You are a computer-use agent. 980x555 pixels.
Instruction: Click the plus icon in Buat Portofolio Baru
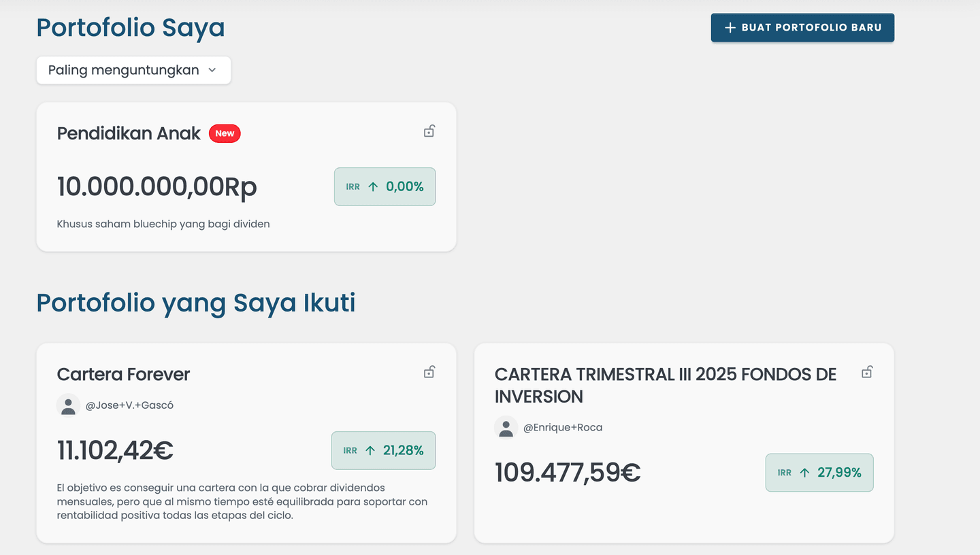pyautogui.click(x=730, y=28)
